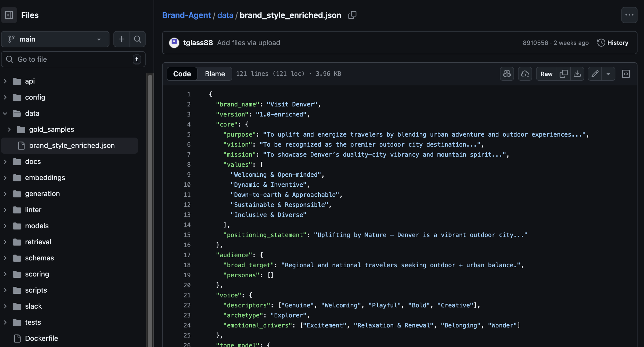Copy raw file contents icon

point(563,74)
